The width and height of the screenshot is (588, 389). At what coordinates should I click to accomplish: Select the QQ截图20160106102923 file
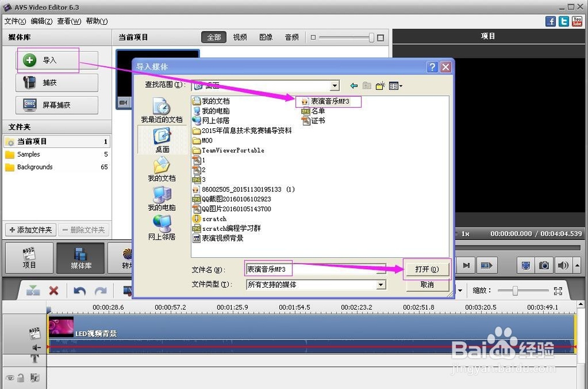(232, 199)
